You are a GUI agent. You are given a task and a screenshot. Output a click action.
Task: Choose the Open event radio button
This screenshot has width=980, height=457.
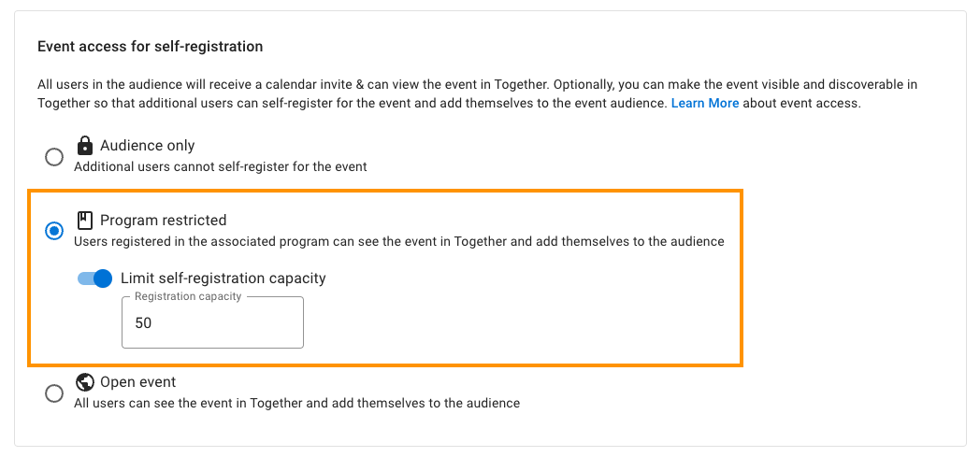click(54, 393)
